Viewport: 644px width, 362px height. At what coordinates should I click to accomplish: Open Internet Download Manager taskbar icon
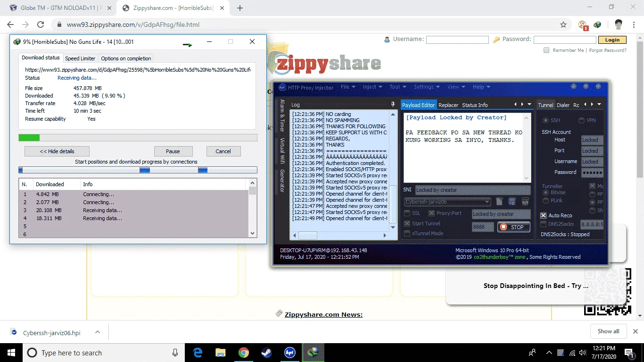pyautogui.click(x=313, y=353)
